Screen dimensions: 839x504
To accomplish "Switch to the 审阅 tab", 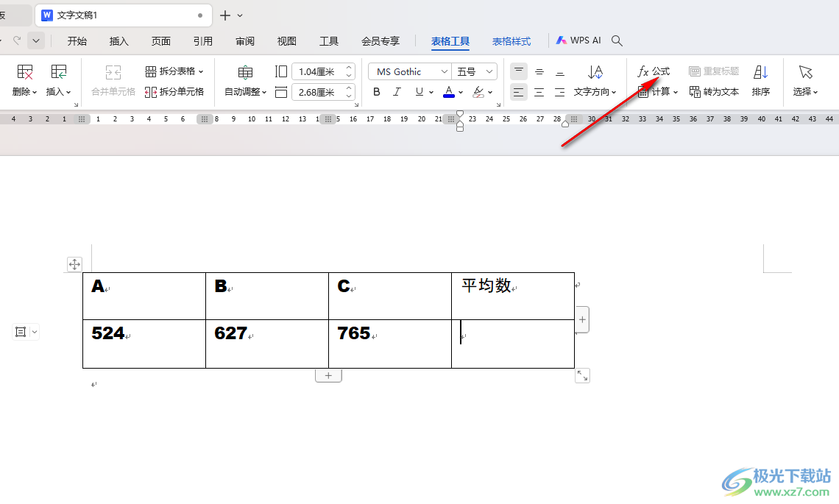I will tap(245, 41).
